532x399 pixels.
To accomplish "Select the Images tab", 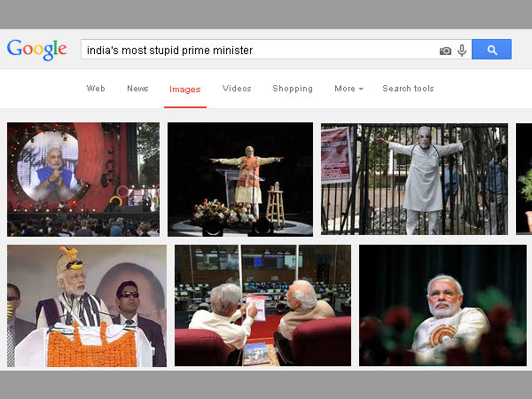I will click(x=185, y=90).
